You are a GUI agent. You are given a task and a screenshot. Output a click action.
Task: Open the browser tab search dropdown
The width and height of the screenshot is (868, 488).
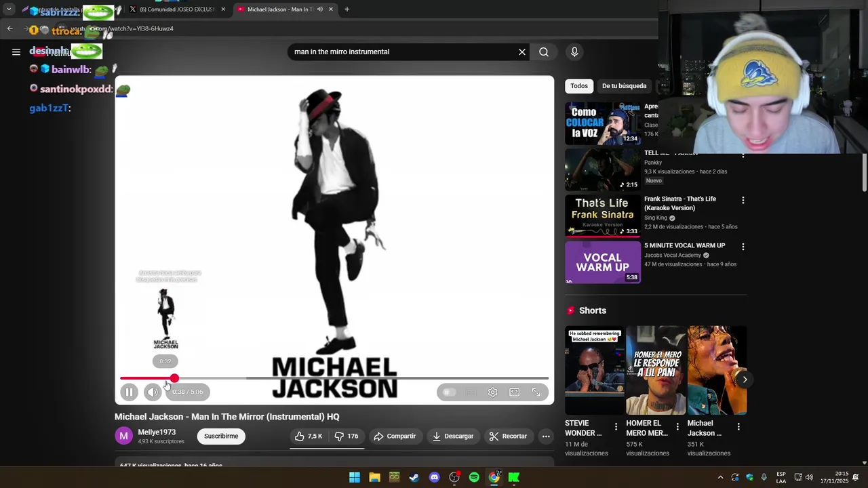(9, 9)
